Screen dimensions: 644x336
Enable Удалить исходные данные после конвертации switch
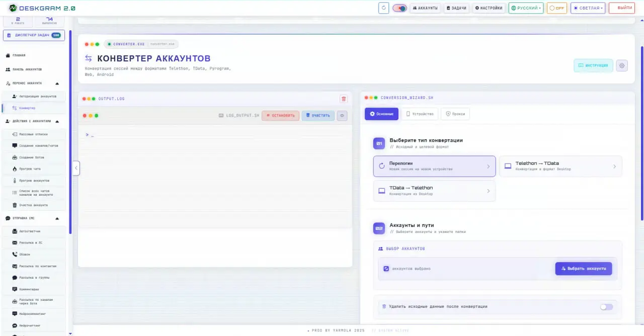click(606, 307)
